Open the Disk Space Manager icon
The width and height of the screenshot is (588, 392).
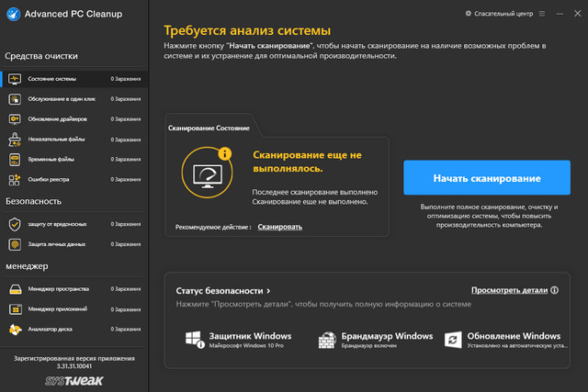[15, 289]
